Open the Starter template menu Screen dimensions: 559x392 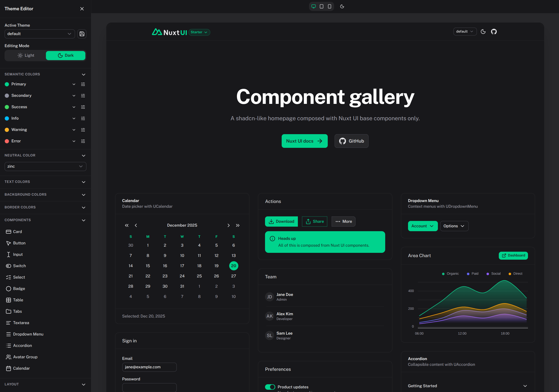pyautogui.click(x=199, y=32)
